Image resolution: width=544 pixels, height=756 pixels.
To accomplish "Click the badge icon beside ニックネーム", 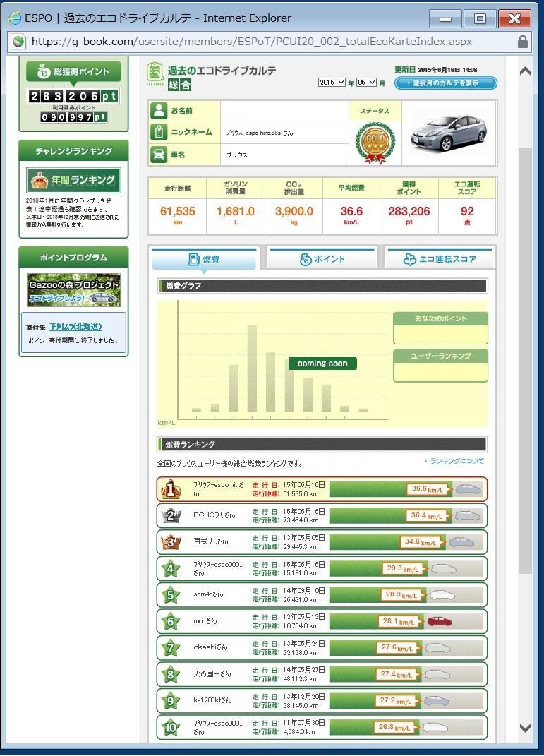I will pos(159,132).
